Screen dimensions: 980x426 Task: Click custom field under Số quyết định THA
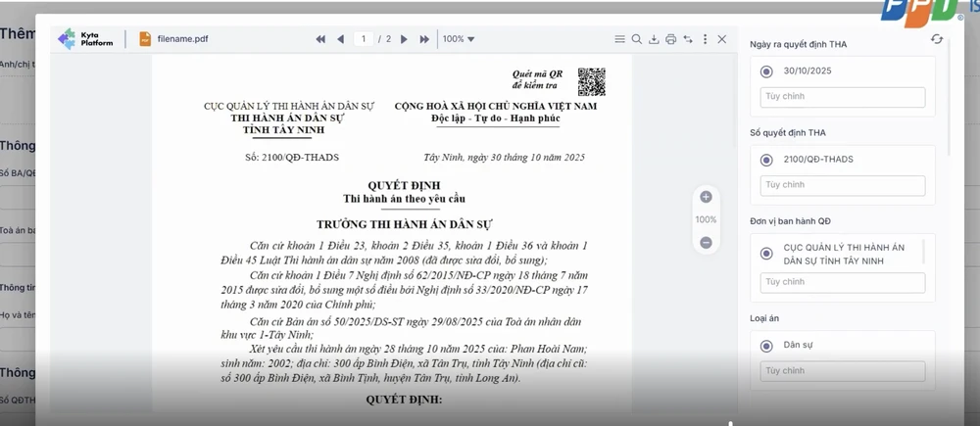[x=843, y=185]
